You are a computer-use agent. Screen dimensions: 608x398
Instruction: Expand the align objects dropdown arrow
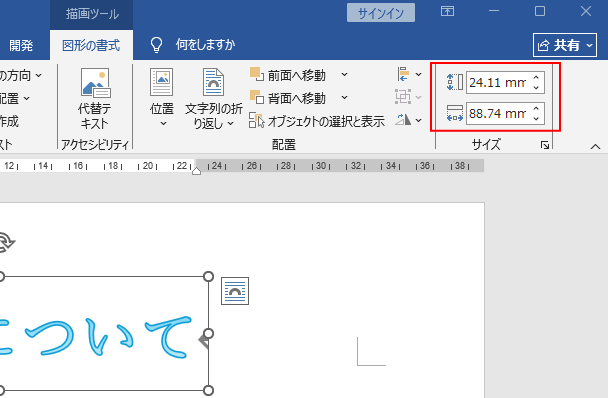click(x=418, y=74)
